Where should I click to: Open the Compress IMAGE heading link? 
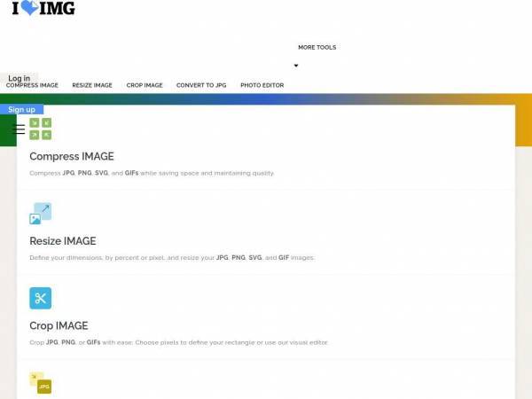pos(72,156)
